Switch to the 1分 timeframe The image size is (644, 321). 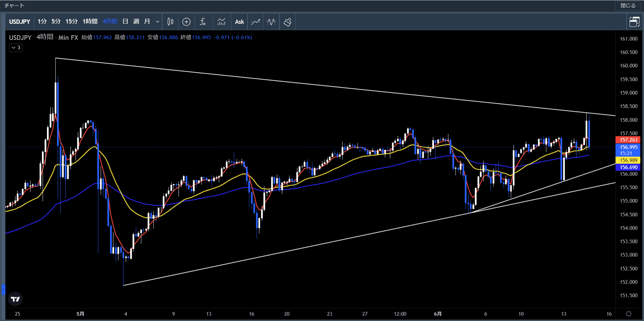(42, 21)
